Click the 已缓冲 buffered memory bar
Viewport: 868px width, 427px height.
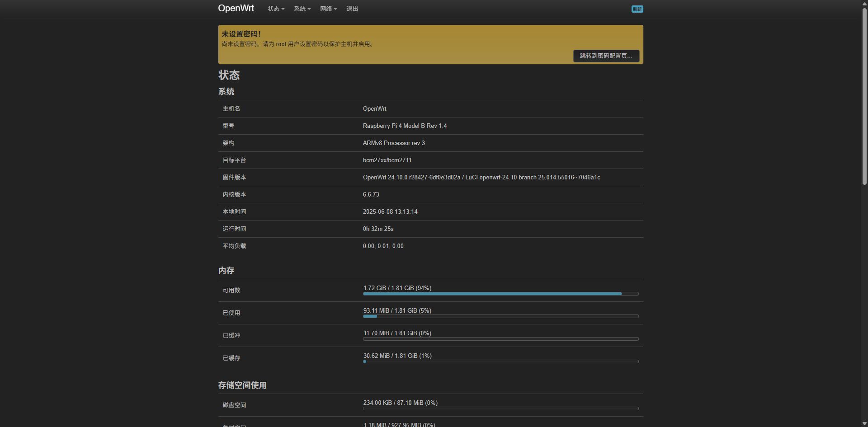500,338
